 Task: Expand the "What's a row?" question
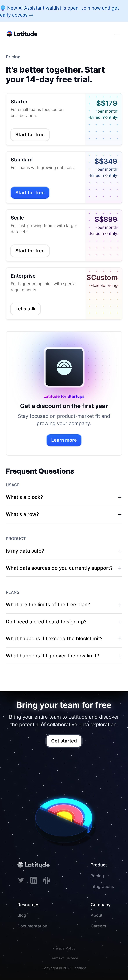64,514
